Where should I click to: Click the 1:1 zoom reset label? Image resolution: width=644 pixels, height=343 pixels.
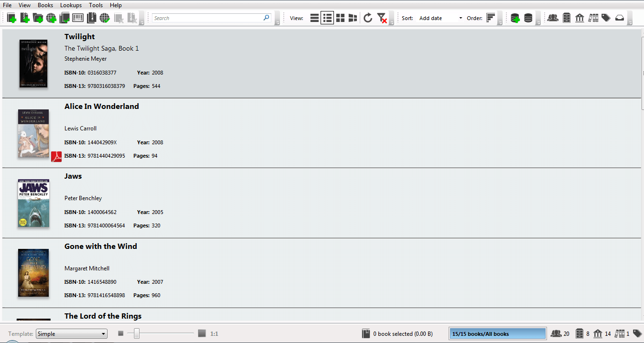pyautogui.click(x=214, y=334)
